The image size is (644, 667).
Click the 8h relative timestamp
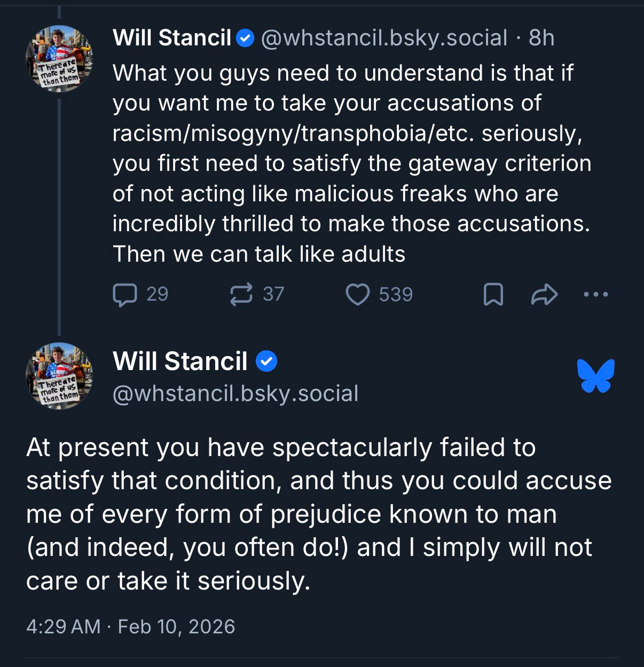(541, 38)
